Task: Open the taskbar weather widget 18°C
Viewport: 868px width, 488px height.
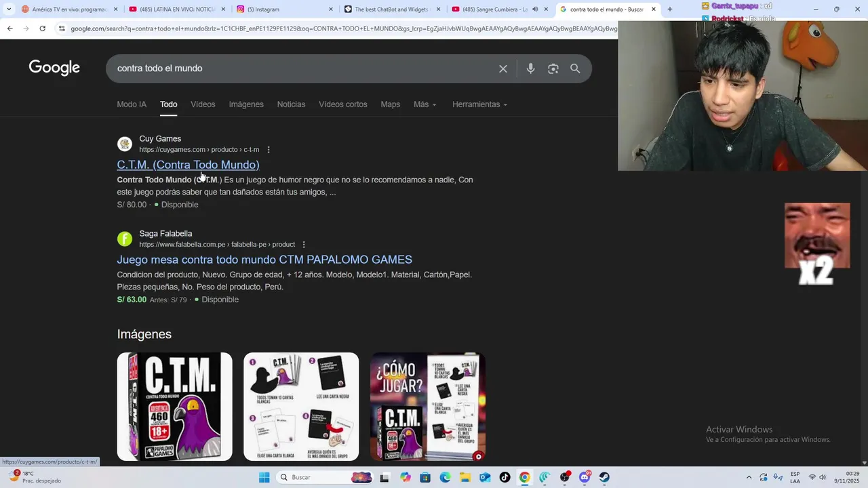Action: (34, 477)
